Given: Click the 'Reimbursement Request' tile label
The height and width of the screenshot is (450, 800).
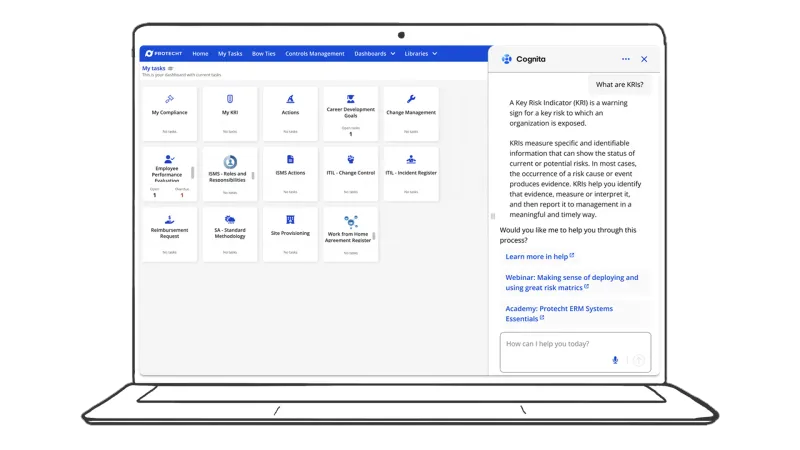Looking at the screenshot, I should pyautogui.click(x=169, y=233).
